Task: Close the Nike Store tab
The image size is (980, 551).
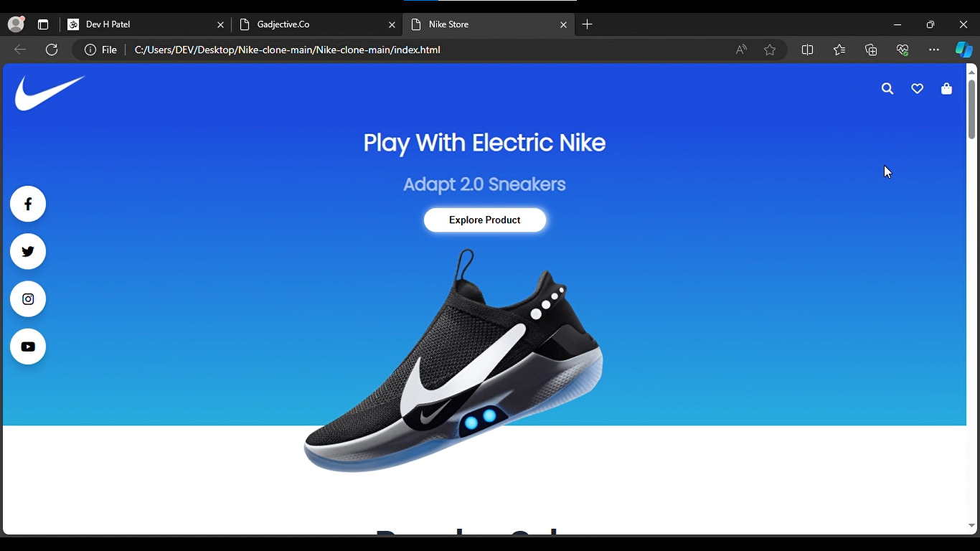Action: [x=563, y=24]
